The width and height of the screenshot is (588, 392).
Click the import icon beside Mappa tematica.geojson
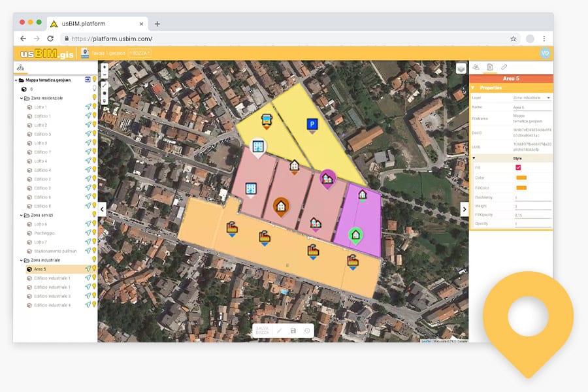click(88, 80)
